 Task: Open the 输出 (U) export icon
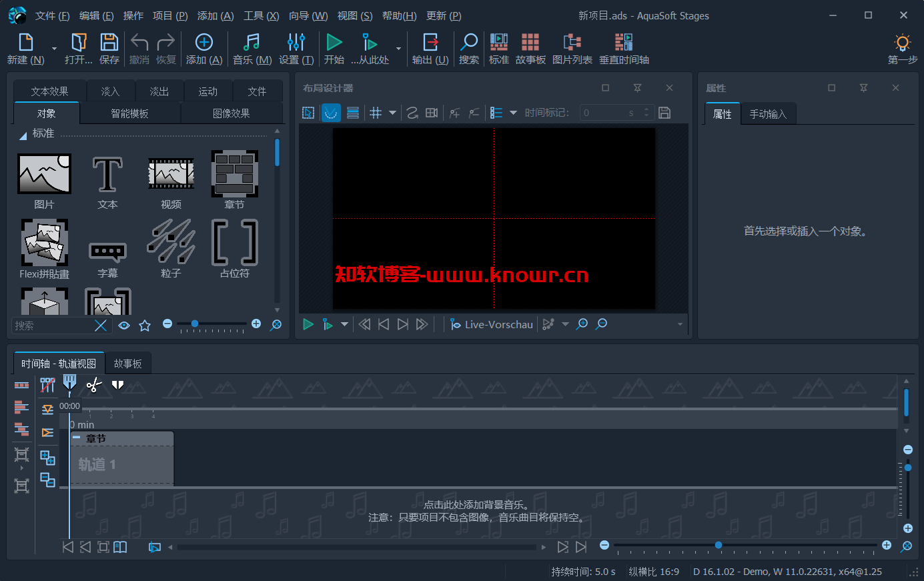click(430, 43)
